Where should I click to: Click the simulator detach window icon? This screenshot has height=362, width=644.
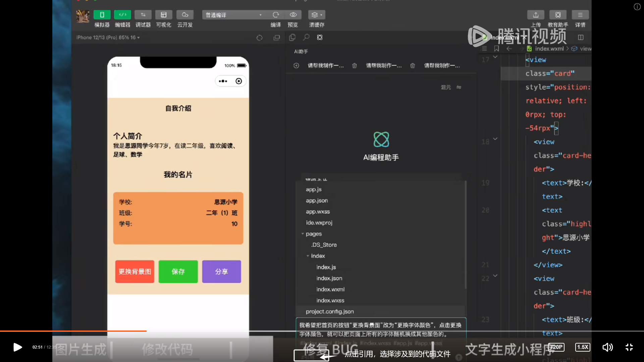pyautogui.click(x=277, y=38)
